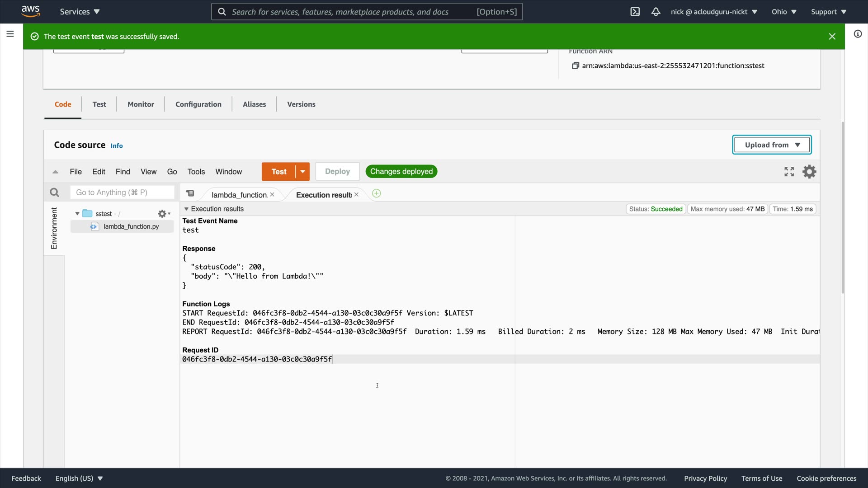This screenshot has width=868, height=488.
Task: Expand the Upload from dropdown
Action: click(x=771, y=145)
